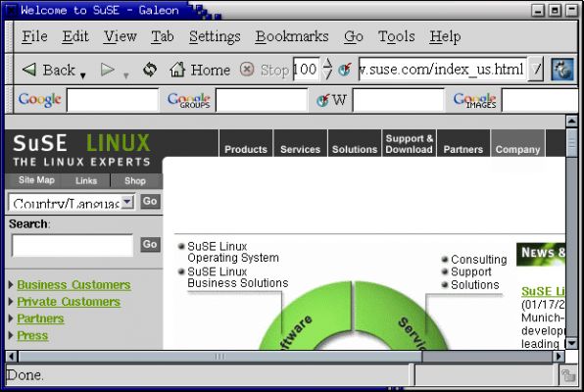
Task: Click the Back arrow icon
Action: pos(29,70)
